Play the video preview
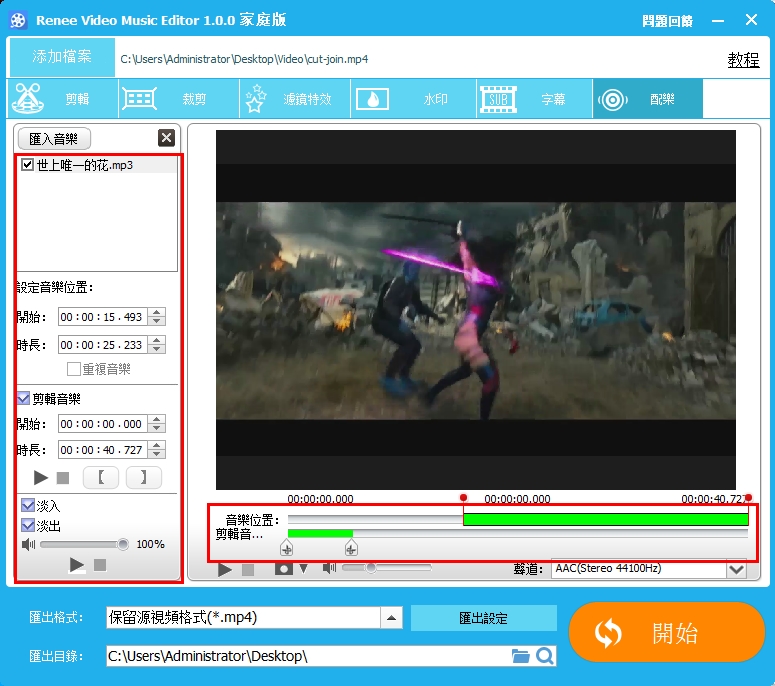Viewport: 775px width, 686px height. point(225,569)
